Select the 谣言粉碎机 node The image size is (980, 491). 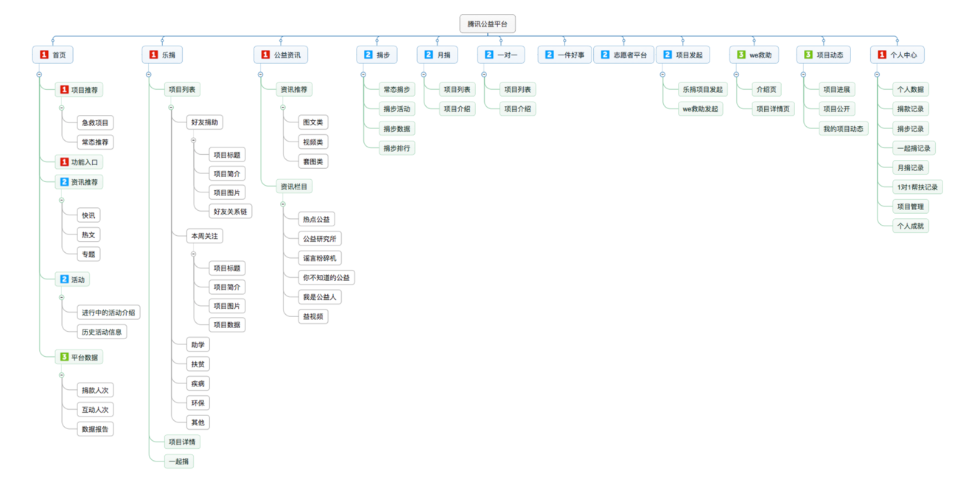[x=320, y=258]
